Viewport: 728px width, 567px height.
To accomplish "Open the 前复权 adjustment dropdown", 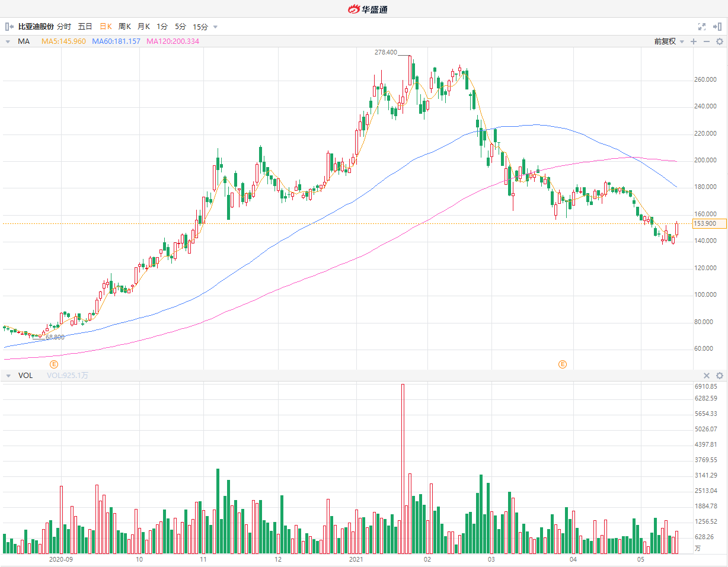I will [669, 41].
